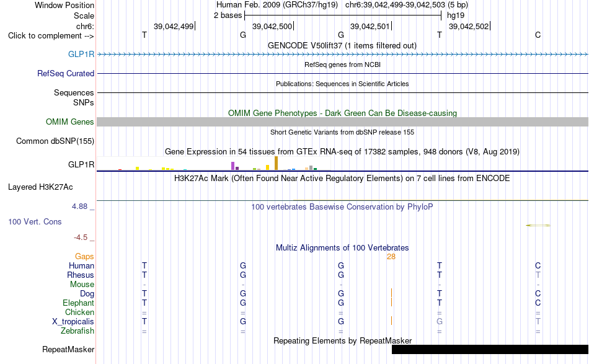The image size is (589, 364).
Task: Click the hg19 scale label
Action: tap(456, 16)
